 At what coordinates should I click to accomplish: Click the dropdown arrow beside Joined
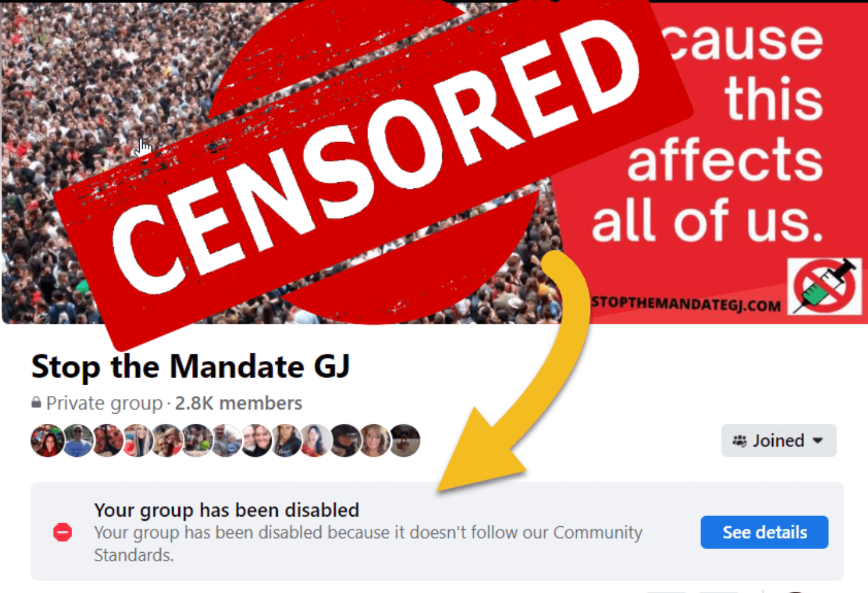[x=818, y=441]
